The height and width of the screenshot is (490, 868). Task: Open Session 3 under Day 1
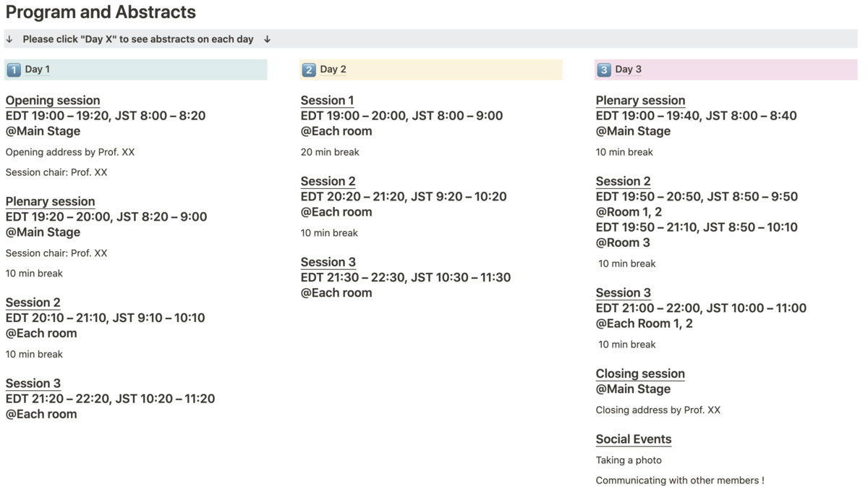(33, 384)
